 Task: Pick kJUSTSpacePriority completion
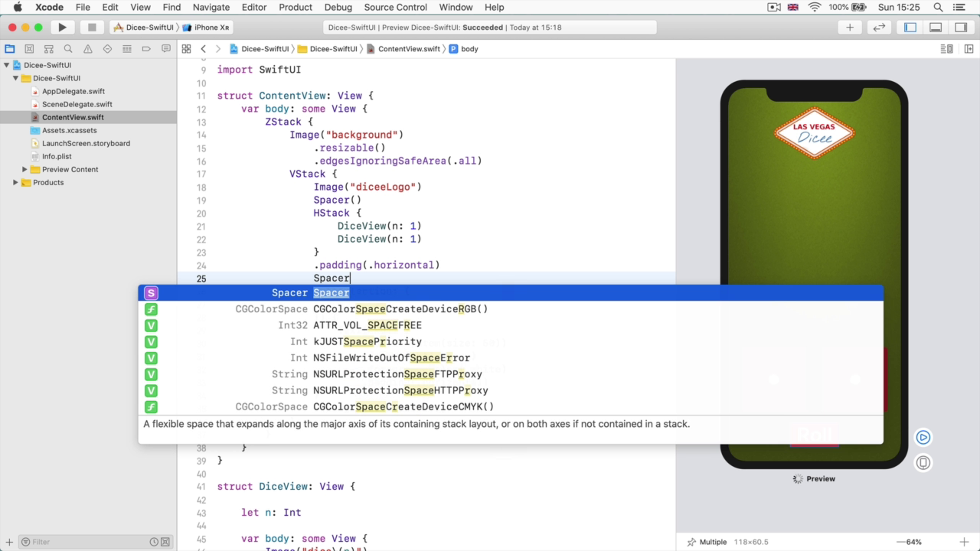[x=511, y=341]
